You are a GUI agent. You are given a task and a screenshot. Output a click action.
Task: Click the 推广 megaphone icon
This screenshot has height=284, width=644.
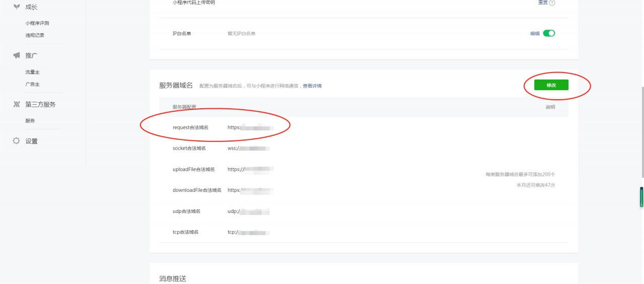coord(17,55)
